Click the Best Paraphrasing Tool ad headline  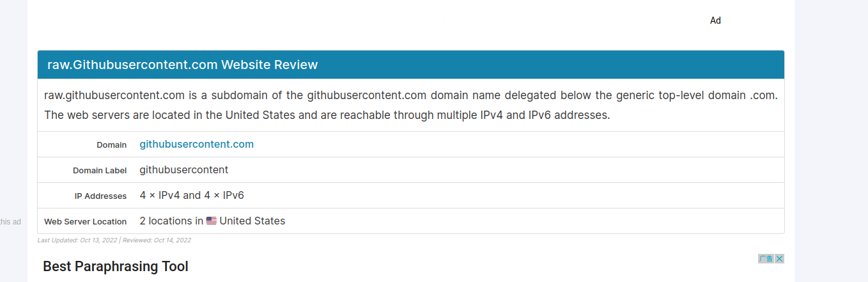click(115, 267)
